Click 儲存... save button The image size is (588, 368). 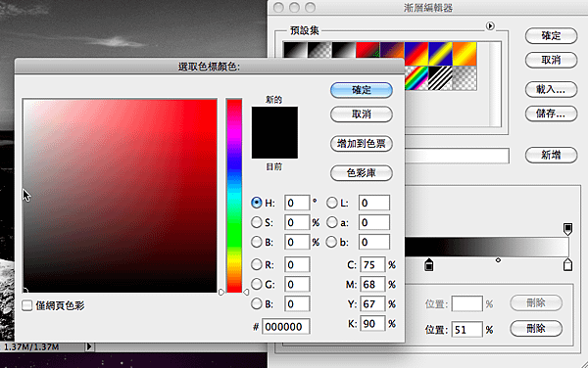click(x=551, y=114)
